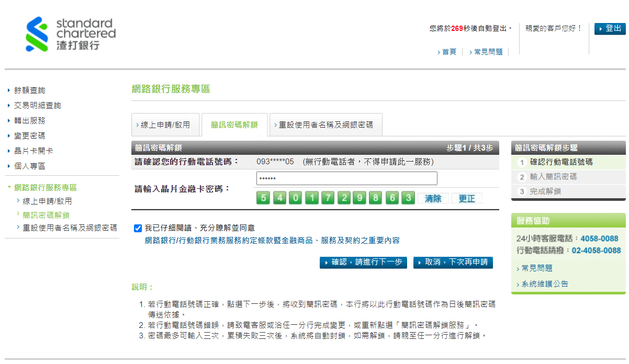Click the customer service number 4058-0088
The height and width of the screenshot is (364, 629).
pyautogui.click(x=599, y=238)
